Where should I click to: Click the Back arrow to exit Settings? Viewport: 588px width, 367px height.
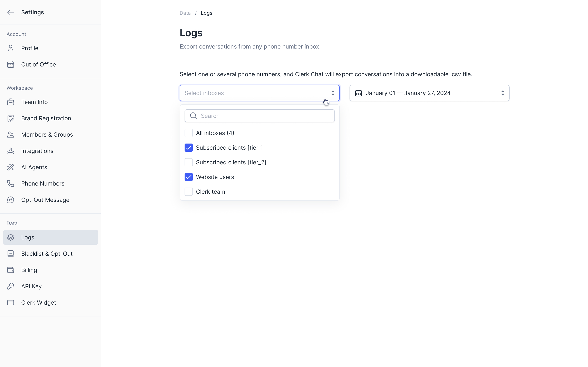coord(11,12)
